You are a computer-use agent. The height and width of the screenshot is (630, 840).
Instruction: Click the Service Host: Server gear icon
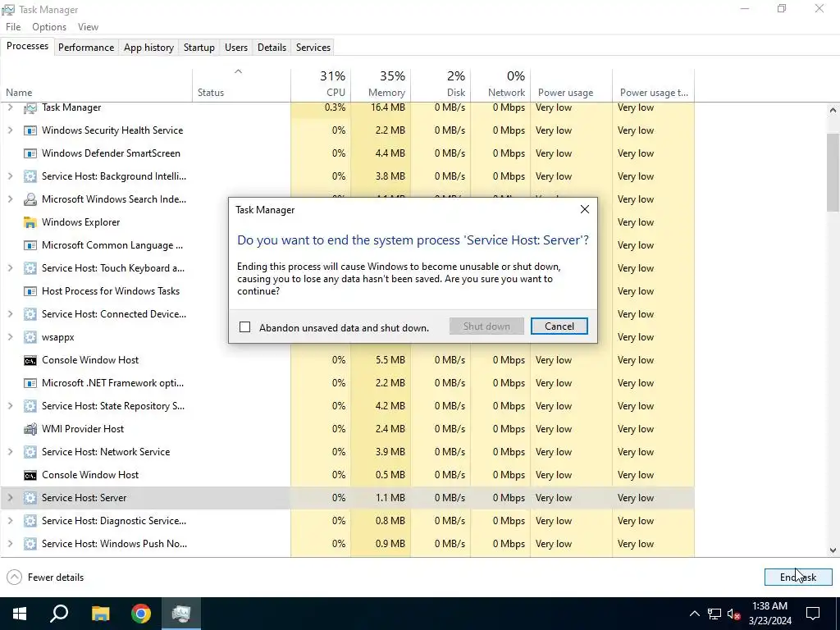point(30,498)
